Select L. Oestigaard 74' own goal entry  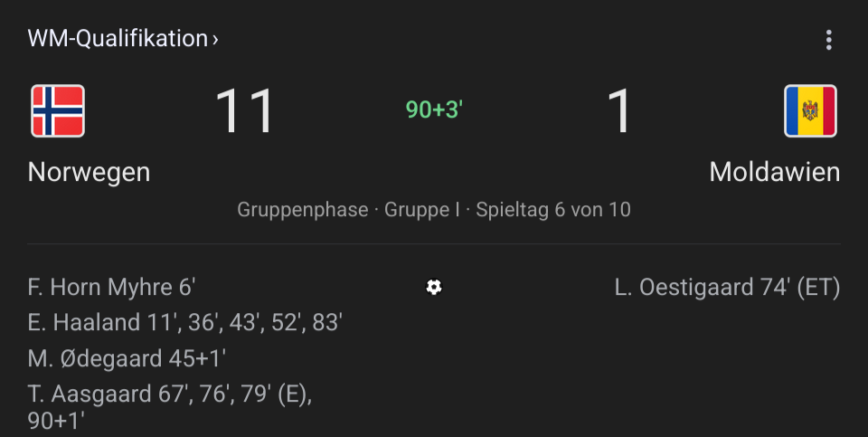(x=727, y=288)
